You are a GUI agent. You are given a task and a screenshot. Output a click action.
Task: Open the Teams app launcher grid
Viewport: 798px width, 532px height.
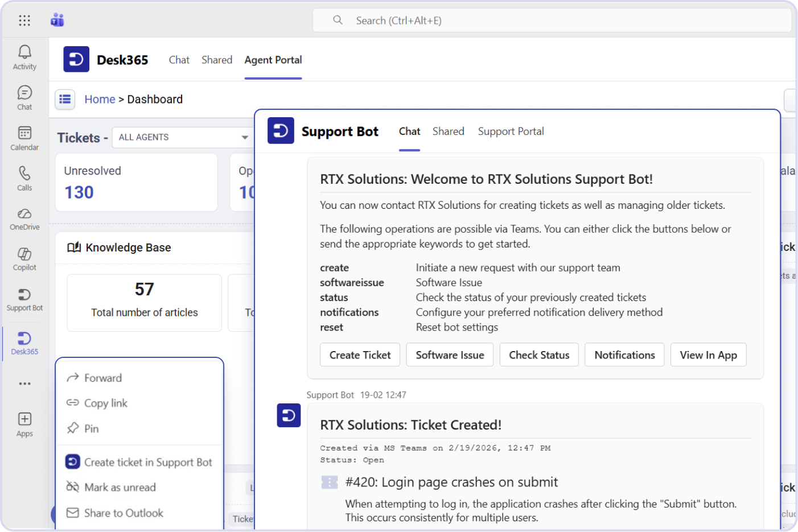pos(24,20)
